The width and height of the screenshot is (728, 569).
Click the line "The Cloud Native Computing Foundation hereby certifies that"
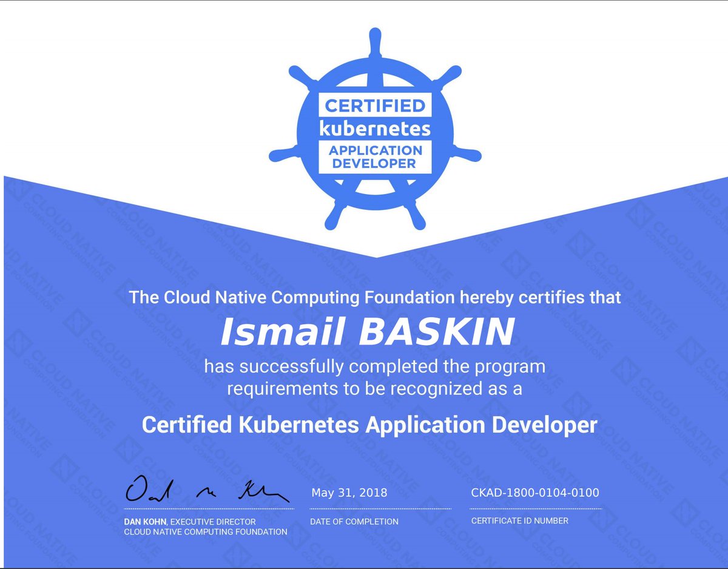pos(375,298)
